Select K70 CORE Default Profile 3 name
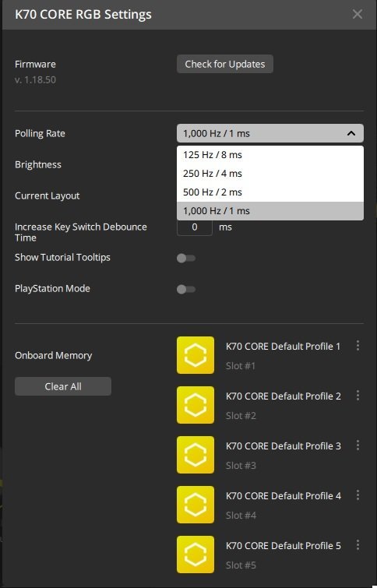 pos(284,446)
